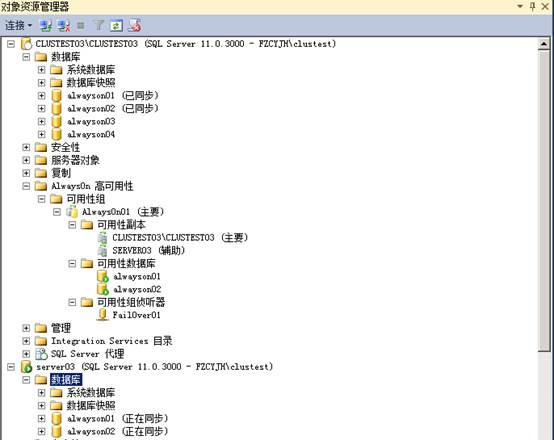
Task: Collapse the 可用性组侦听器 folder
Action: coord(72,302)
